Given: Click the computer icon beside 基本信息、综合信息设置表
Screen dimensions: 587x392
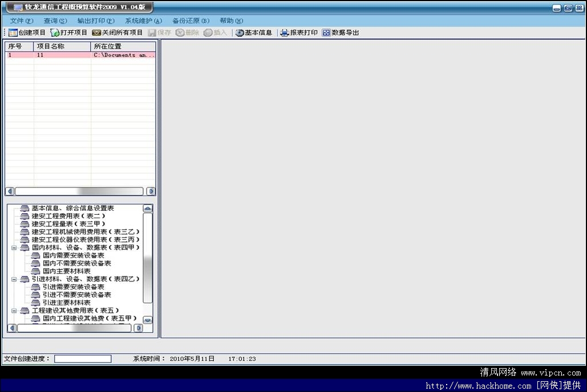Looking at the screenshot, I should [x=24, y=208].
